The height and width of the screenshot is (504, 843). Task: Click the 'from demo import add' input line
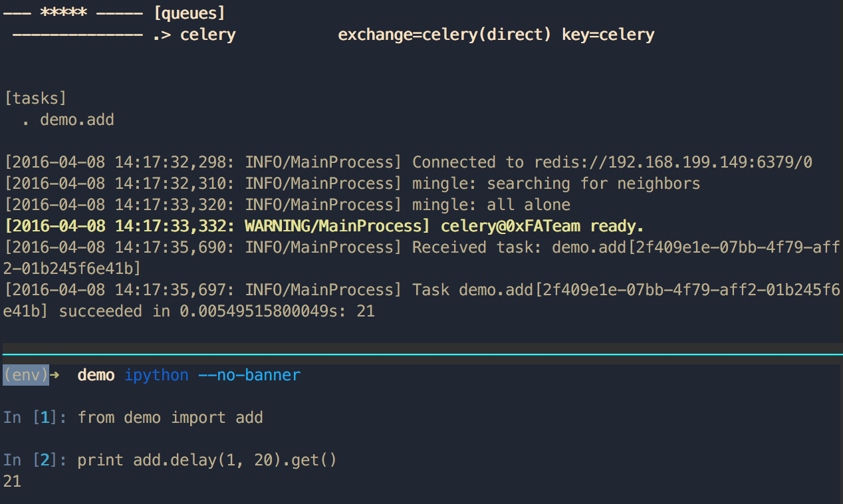click(x=170, y=418)
